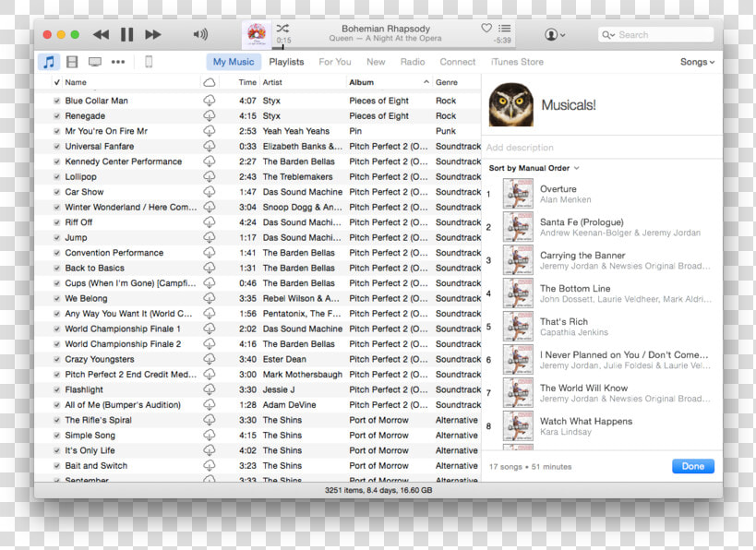Image resolution: width=756 pixels, height=550 pixels.
Task: Uncheck the Car Show checkbox
Action: tap(56, 192)
